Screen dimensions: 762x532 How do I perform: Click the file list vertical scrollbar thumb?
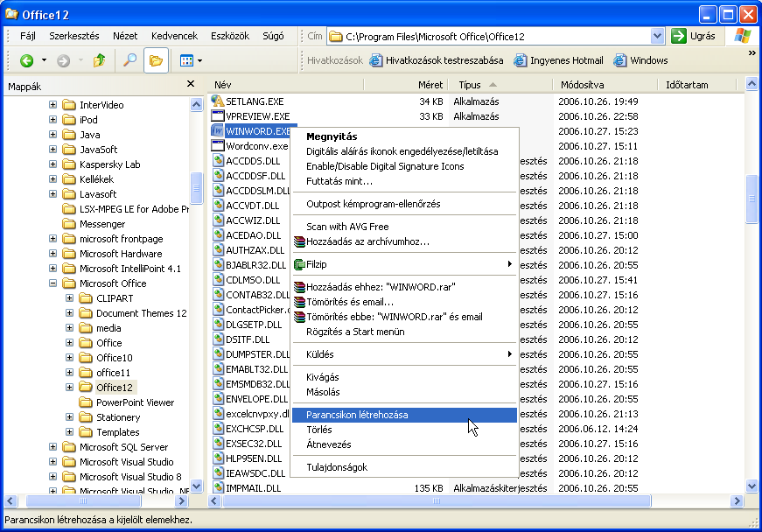(752, 199)
